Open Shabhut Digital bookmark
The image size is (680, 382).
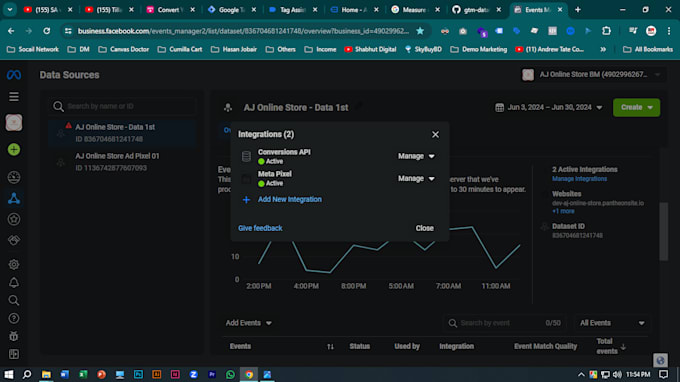pos(370,49)
